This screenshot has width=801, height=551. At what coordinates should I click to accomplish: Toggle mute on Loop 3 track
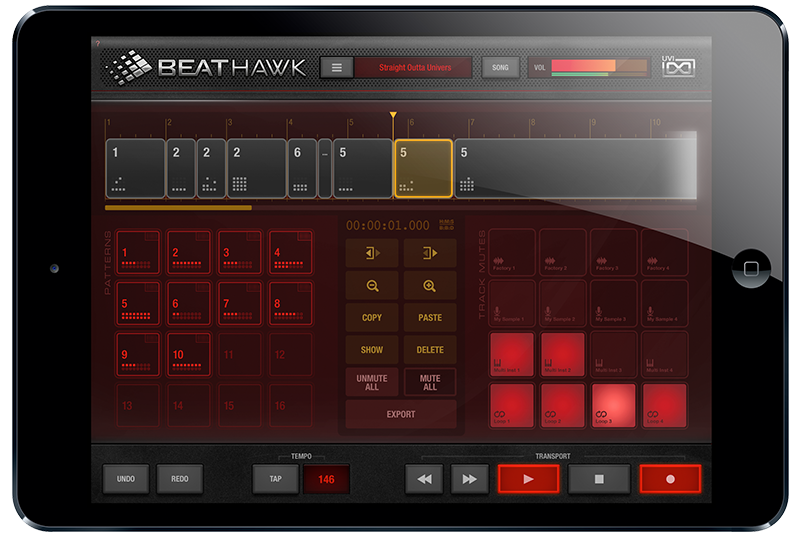pyautogui.click(x=614, y=404)
